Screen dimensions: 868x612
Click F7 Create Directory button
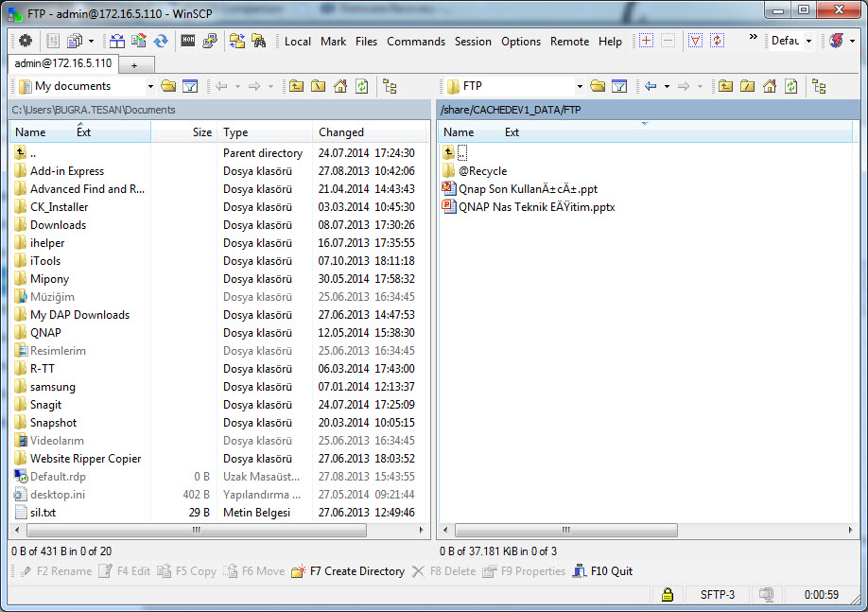350,571
